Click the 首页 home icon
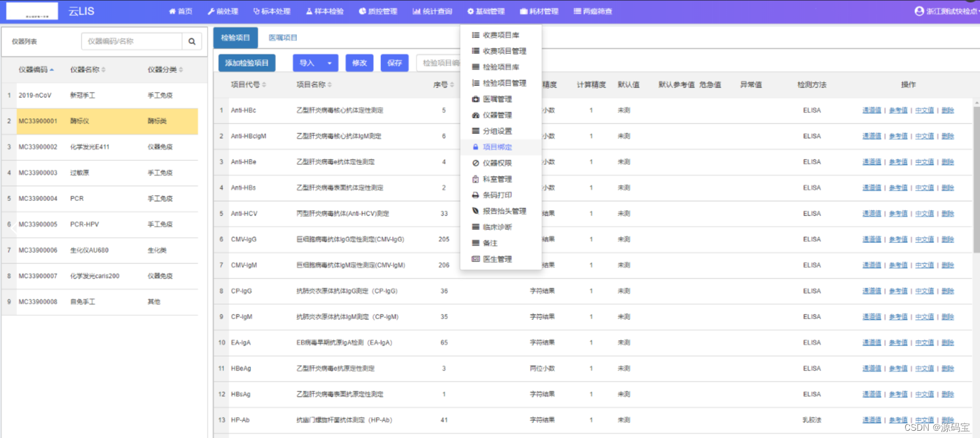 click(x=173, y=11)
